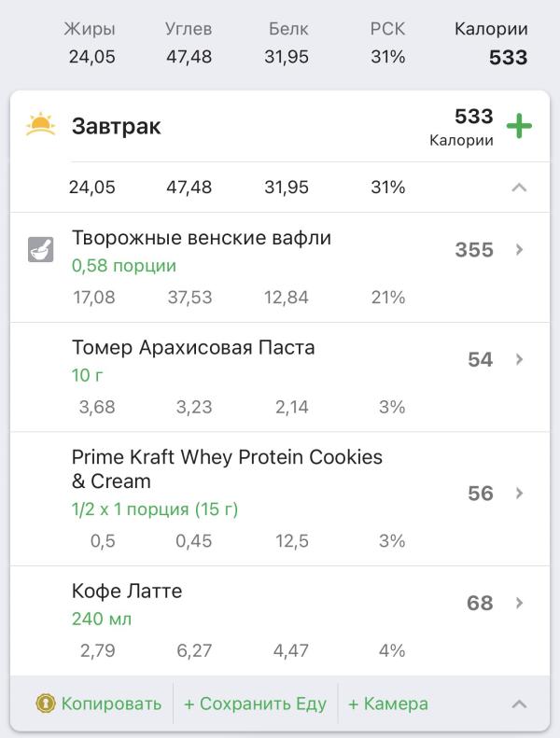Tap the 10 г serving amount

(88, 375)
